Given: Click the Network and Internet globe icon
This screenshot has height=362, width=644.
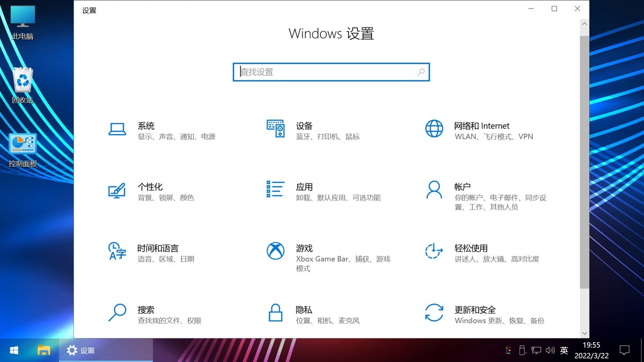Looking at the screenshot, I should (x=434, y=129).
